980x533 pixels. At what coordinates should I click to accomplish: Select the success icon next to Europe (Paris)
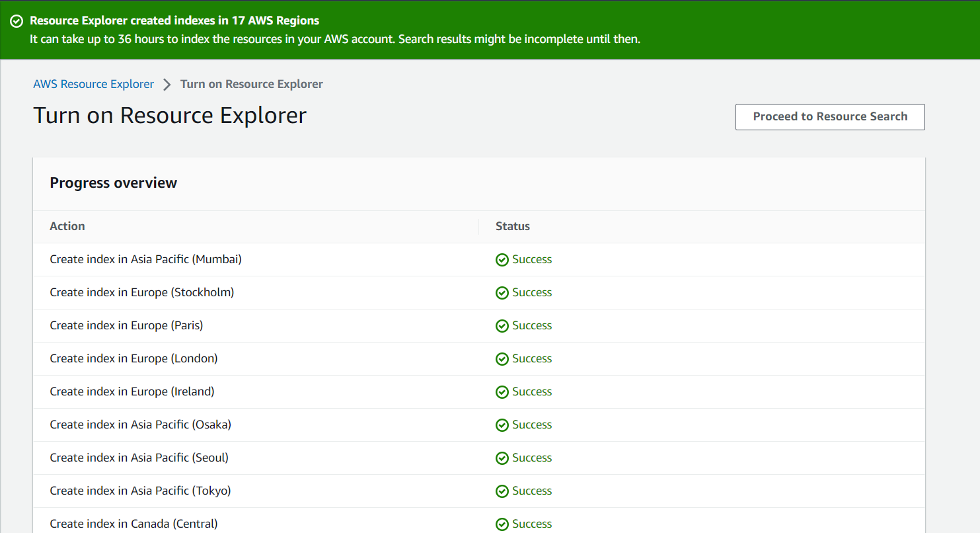502,325
